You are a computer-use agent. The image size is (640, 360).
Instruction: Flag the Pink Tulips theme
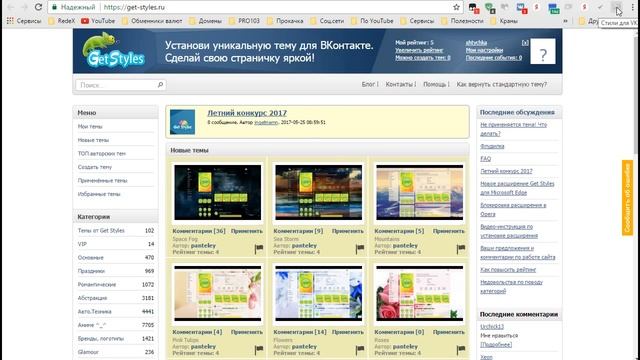click(259, 349)
